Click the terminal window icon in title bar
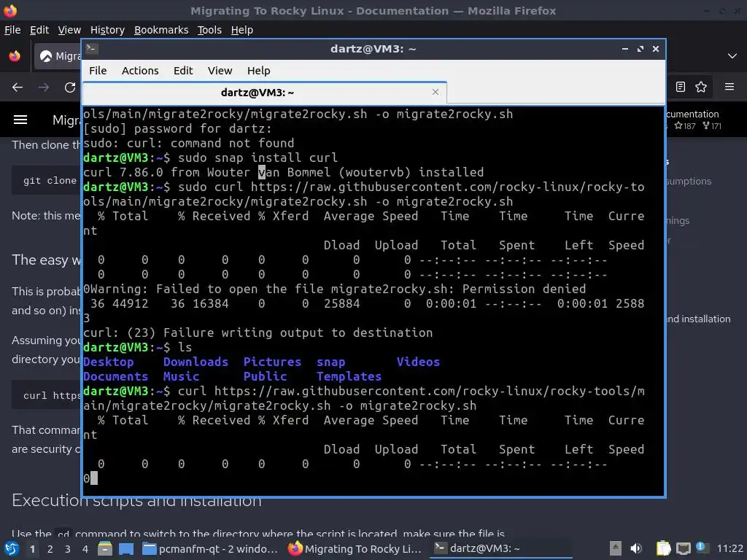Screen dimensions: 747x560 pyautogui.click(x=92, y=48)
